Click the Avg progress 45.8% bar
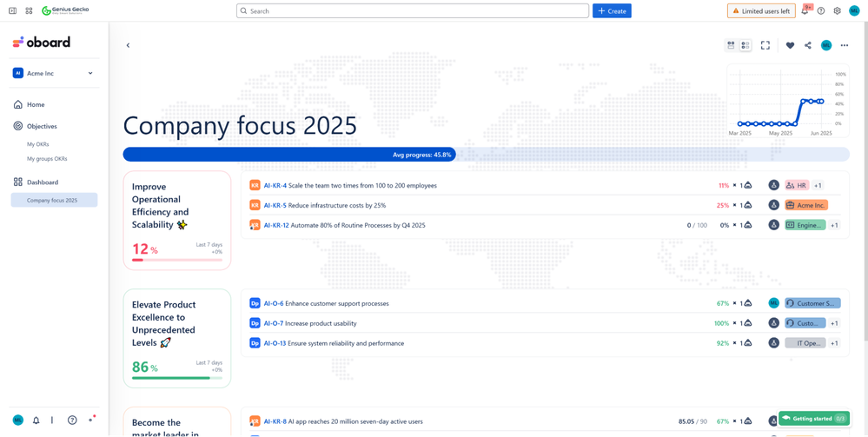Screen dimensions: 868x437 click(x=486, y=155)
